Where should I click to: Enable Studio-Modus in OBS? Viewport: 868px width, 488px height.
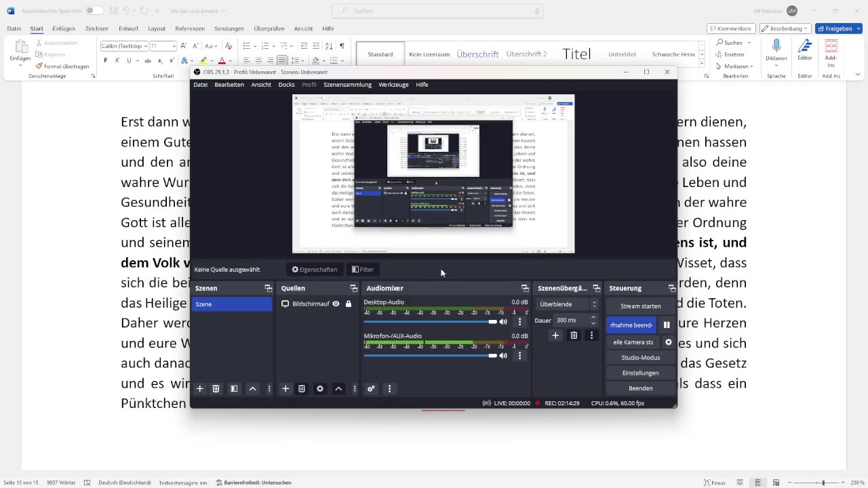coord(640,357)
